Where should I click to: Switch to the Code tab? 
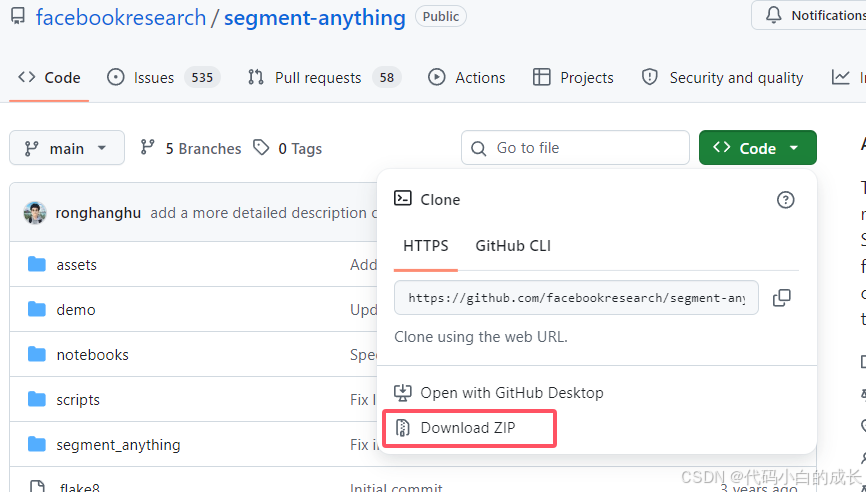(x=49, y=77)
